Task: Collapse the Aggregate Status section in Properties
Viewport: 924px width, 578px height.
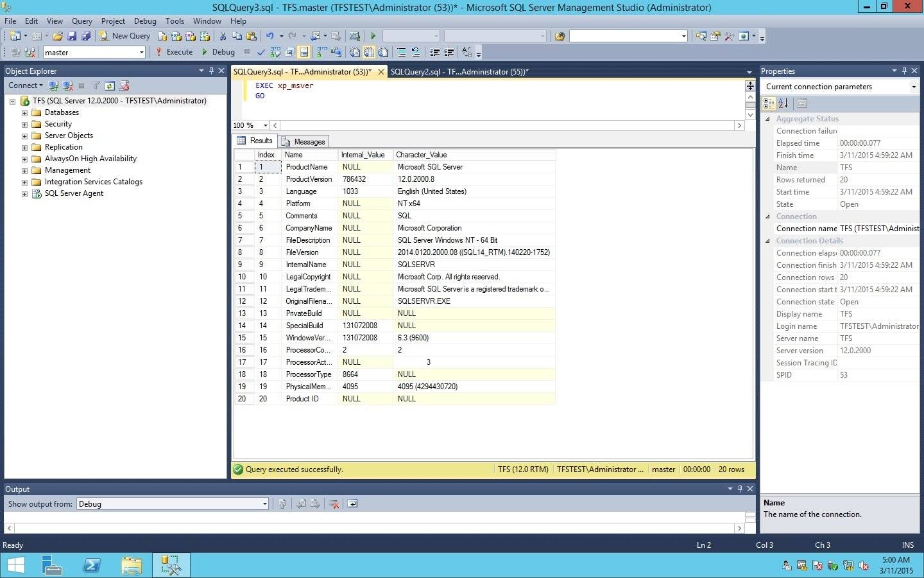Action: (x=767, y=119)
